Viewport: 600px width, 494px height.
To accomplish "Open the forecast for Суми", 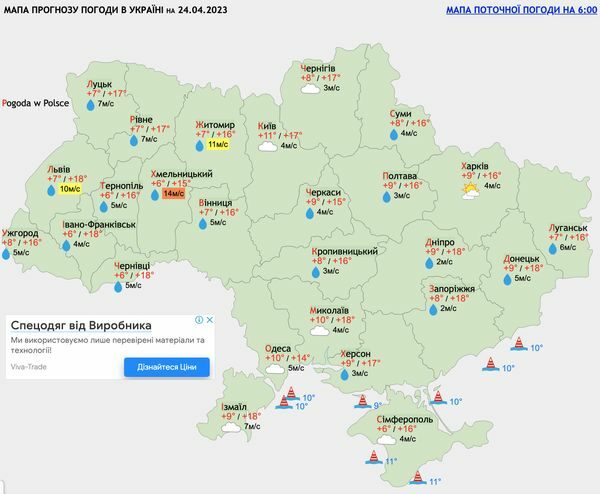I will pos(401,114).
